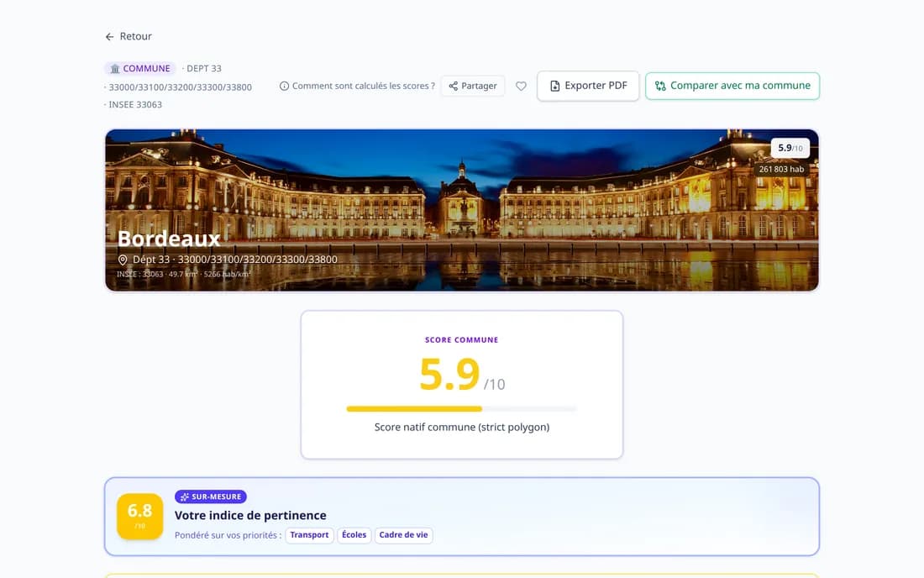Click the large 5.9 score commune value
The width and height of the screenshot is (924, 578).
click(x=449, y=374)
